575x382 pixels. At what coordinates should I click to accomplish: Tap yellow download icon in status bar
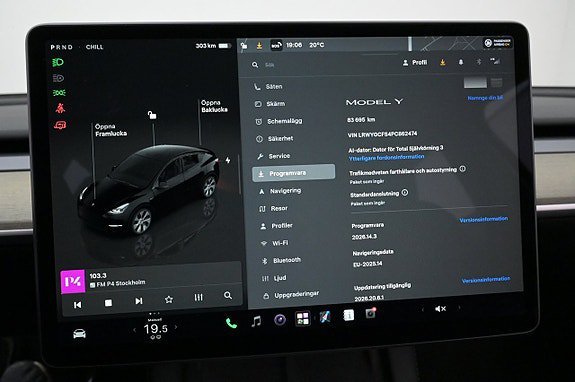point(259,45)
